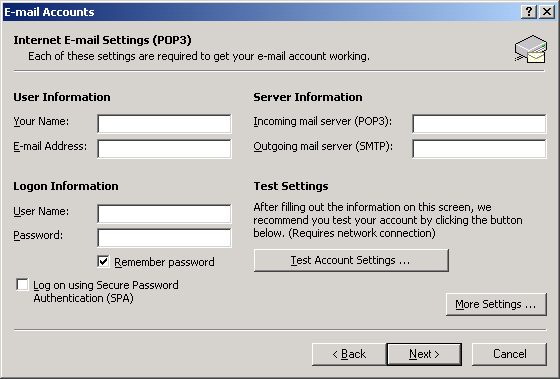Click the mail server icon in header
560x379 pixels.
tap(531, 49)
